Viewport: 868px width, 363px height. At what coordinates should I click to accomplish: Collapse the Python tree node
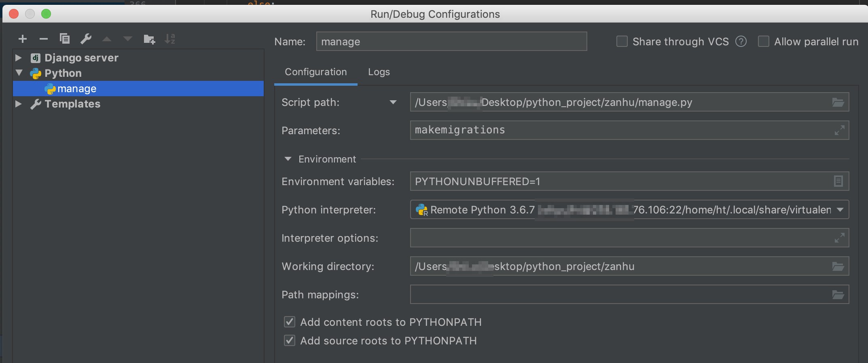pyautogui.click(x=19, y=73)
